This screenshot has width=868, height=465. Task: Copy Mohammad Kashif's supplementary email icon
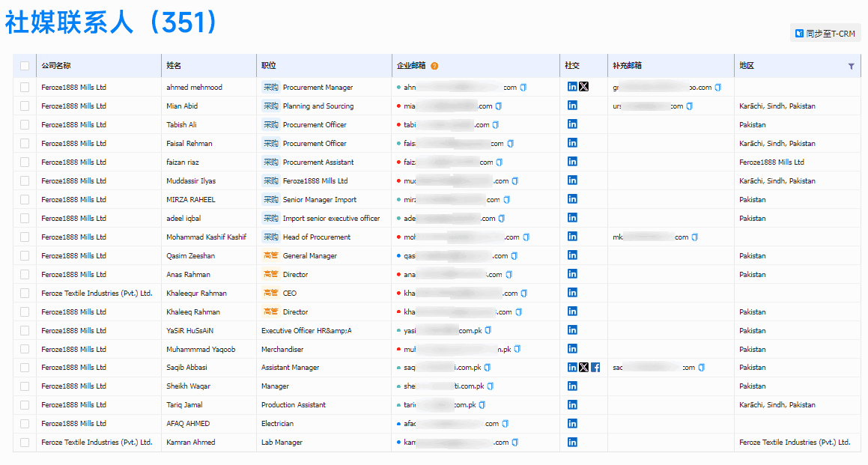point(695,237)
